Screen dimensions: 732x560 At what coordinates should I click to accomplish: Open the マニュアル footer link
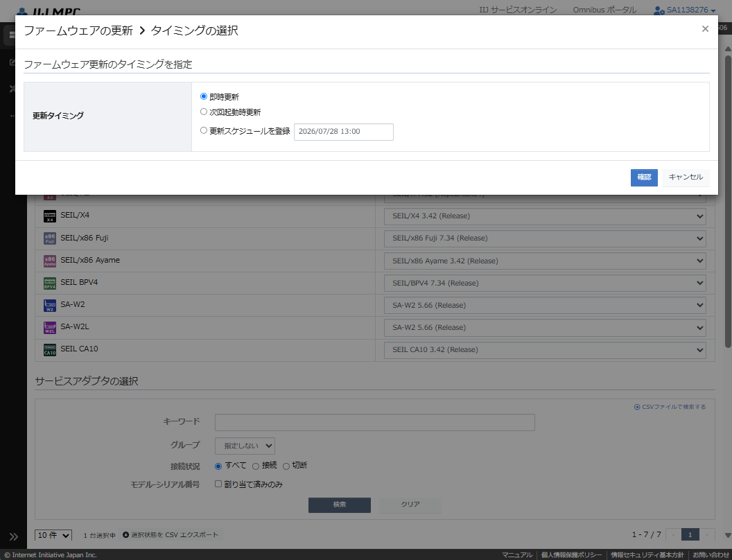tap(517, 555)
